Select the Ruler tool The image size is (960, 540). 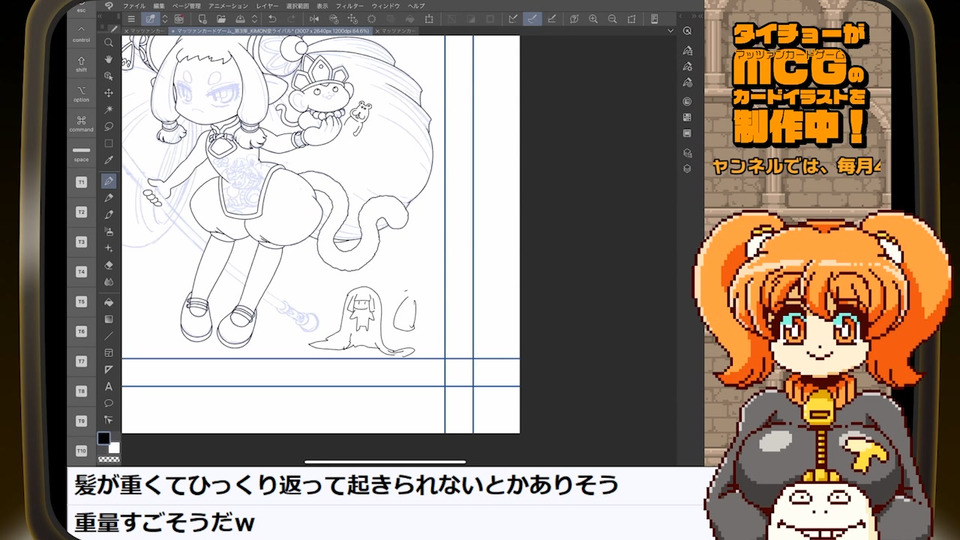click(108, 370)
